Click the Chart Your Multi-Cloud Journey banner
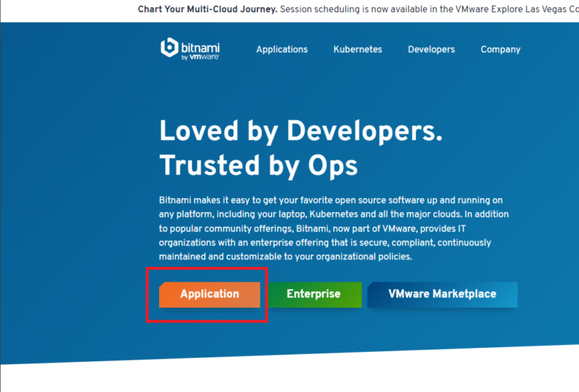Image resolution: width=579 pixels, height=392 pixels. pyautogui.click(x=358, y=9)
